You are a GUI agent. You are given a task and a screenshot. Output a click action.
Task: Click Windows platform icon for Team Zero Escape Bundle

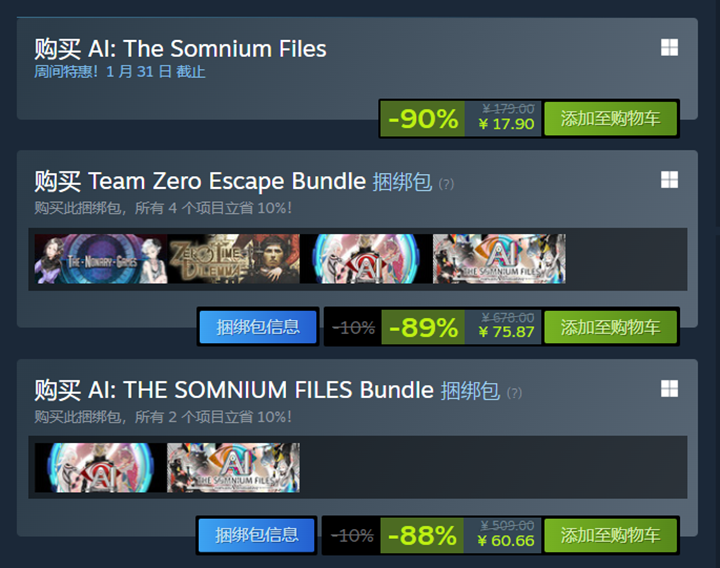pyautogui.click(x=669, y=180)
